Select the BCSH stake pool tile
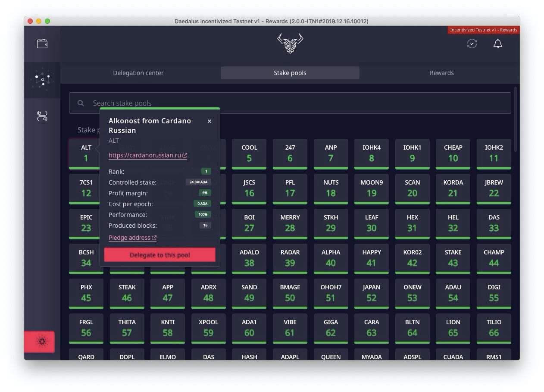544x392 pixels. click(x=86, y=259)
